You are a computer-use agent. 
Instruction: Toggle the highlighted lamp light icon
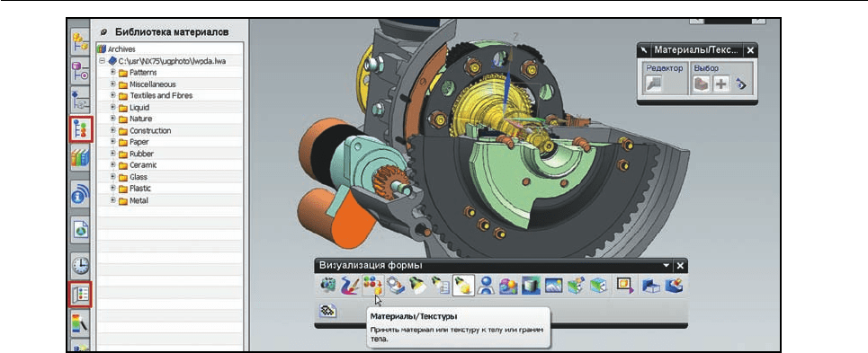click(462, 286)
